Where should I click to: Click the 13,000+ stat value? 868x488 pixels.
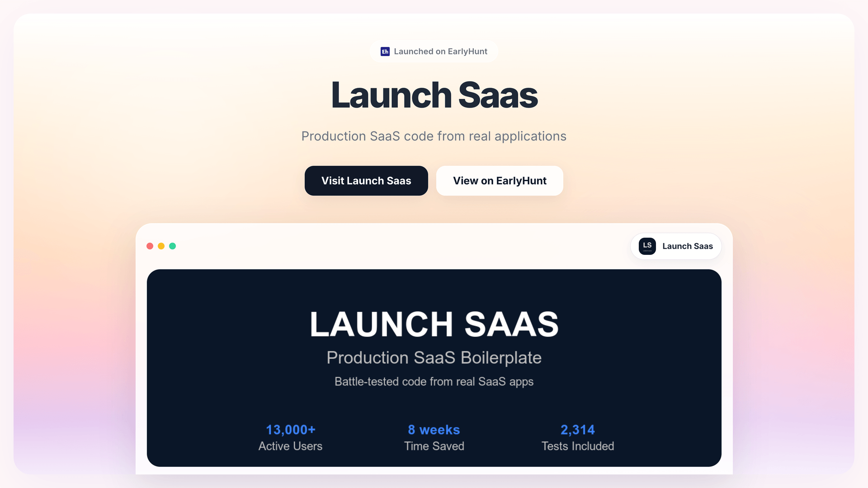[x=291, y=430]
